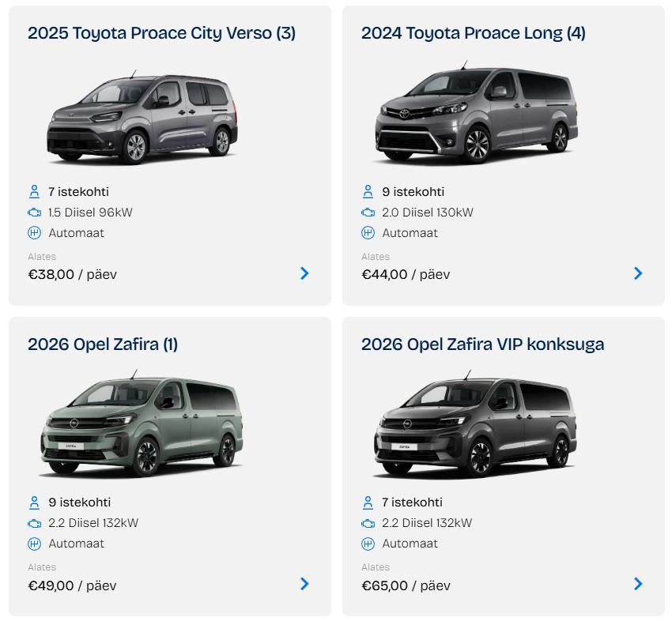This screenshot has width=672, height=621.
Task: Click gearbox icon on Proace City Verso card
Action: [34, 233]
